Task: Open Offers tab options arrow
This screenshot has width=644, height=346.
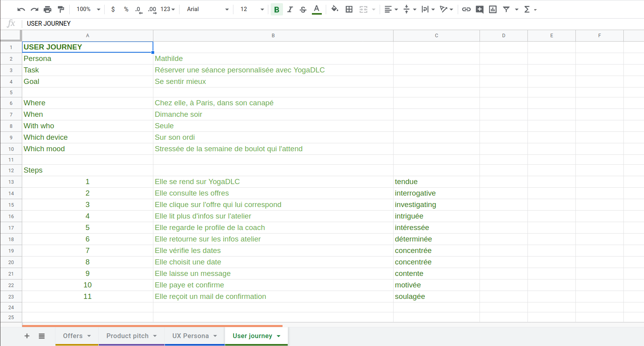Action: tap(89, 336)
